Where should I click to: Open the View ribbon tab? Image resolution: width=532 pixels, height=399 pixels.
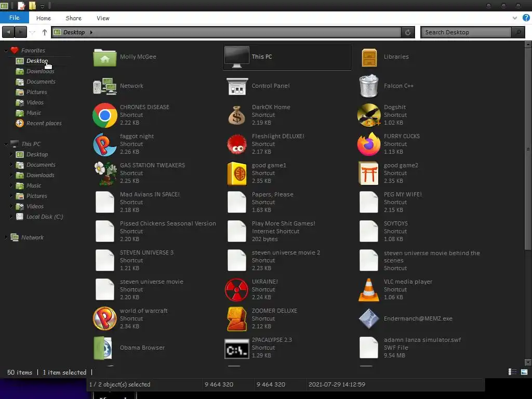(103, 18)
